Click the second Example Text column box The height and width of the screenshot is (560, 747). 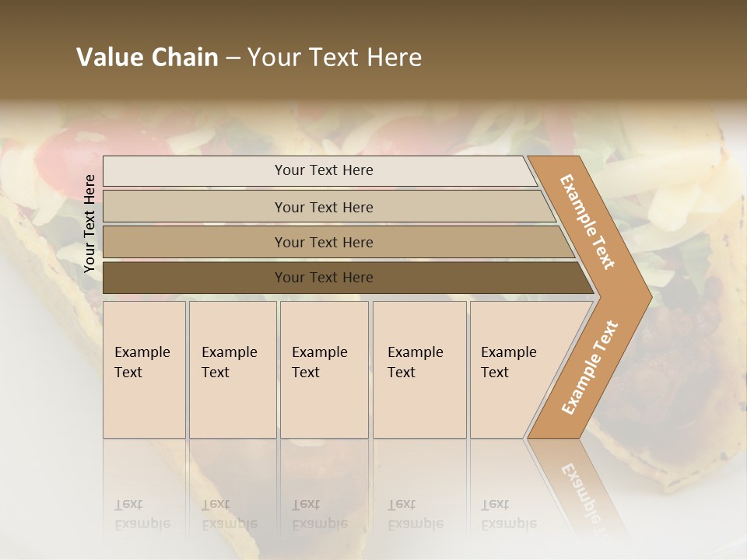pos(233,369)
